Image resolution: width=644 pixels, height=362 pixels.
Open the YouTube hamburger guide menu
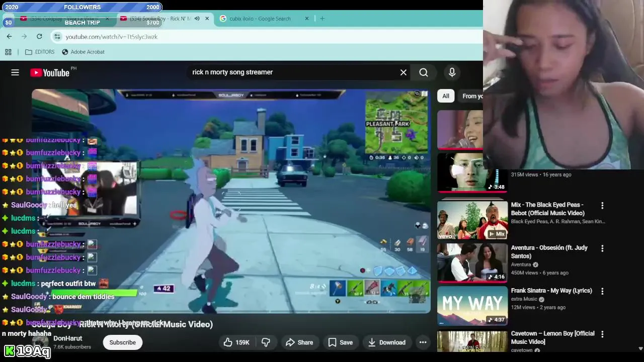[15, 72]
